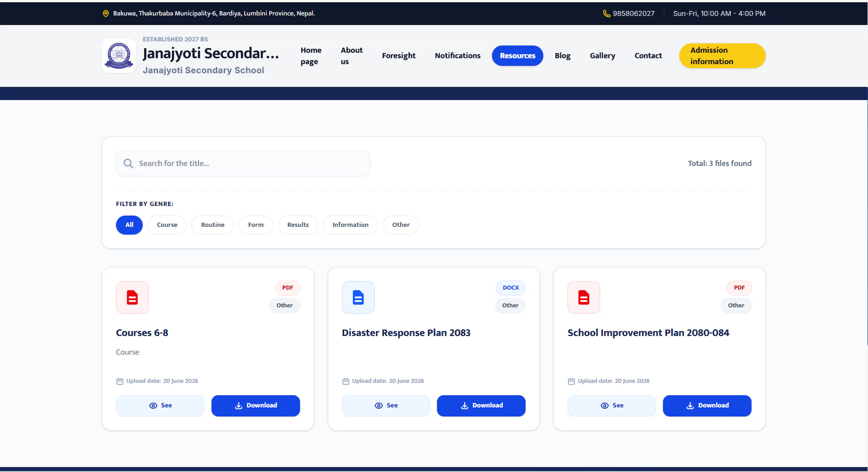Open the Gallery page
This screenshot has height=472, width=868.
(x=602, y=55)
